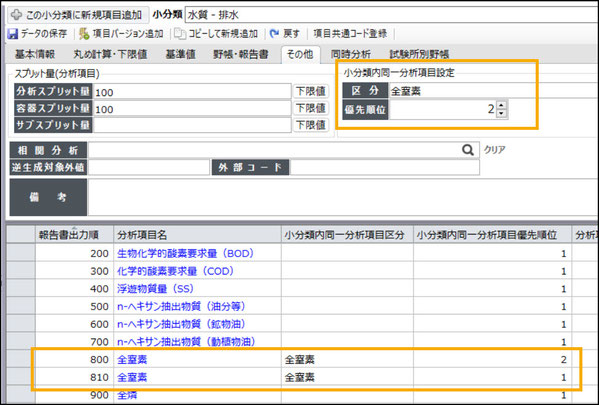Click the 逆生成対象外値 input field

pyautogui.click(x=148, y=167)
